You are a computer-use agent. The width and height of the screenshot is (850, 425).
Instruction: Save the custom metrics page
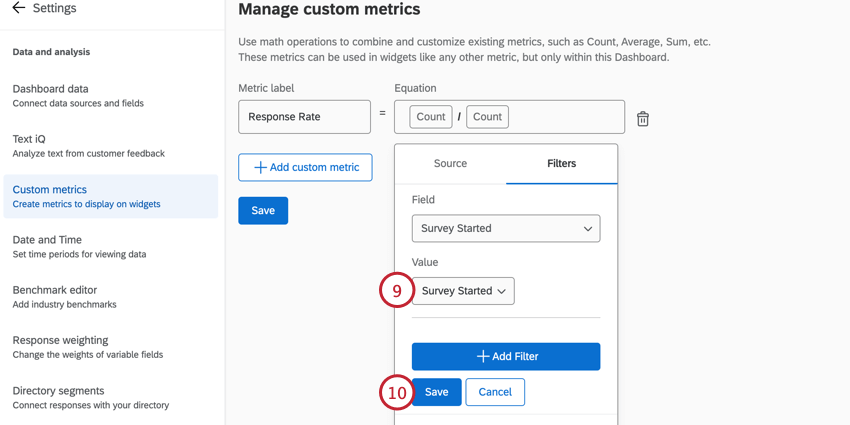point(263,211)
